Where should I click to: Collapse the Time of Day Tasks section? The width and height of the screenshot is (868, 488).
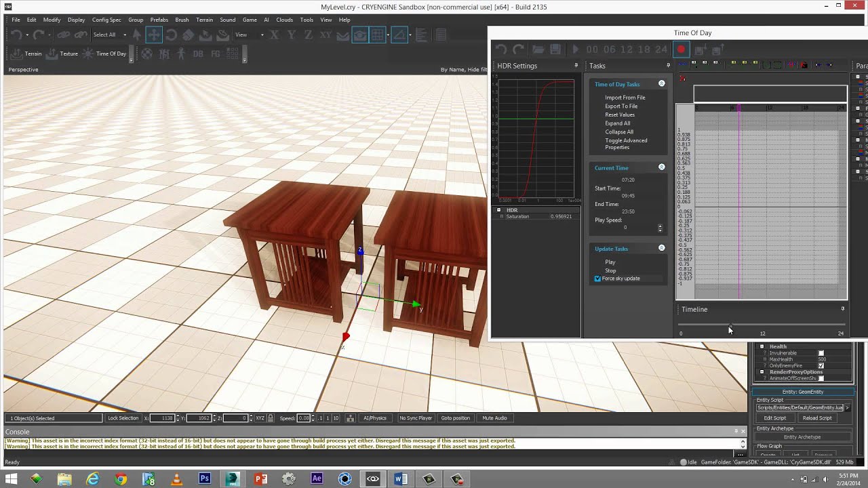pyautogui.click(x=662, y=84)
